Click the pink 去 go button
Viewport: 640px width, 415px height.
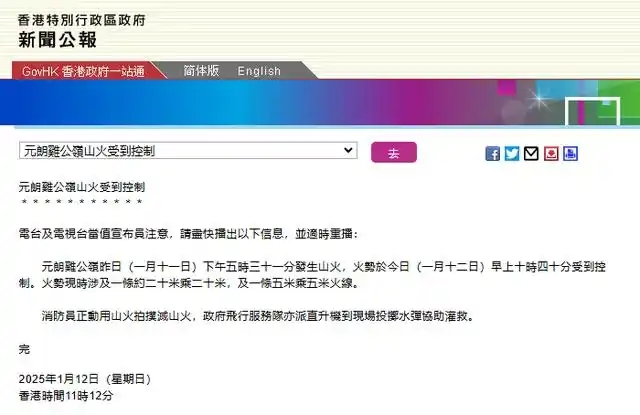[394, 153]
